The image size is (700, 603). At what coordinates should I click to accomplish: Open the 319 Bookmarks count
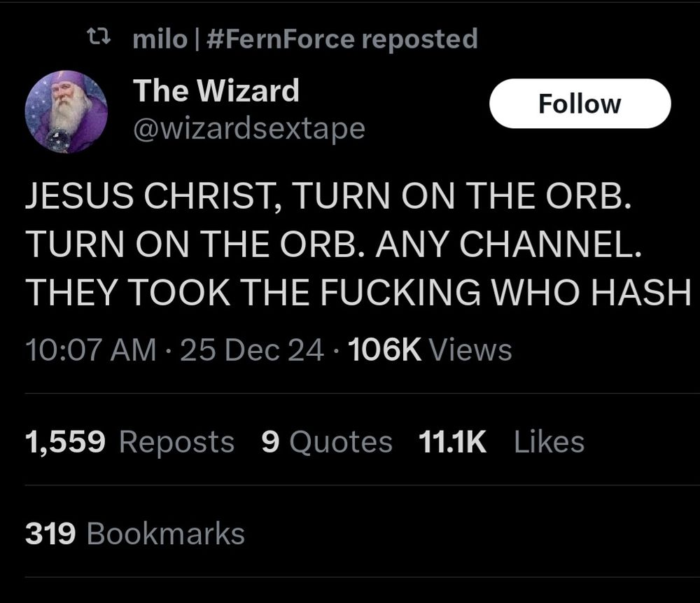tap(135, 534)
